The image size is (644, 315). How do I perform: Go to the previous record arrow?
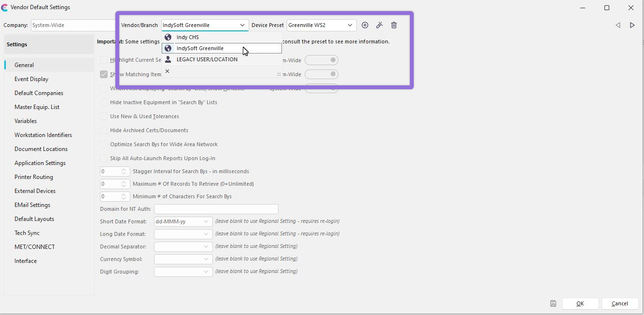618,25
